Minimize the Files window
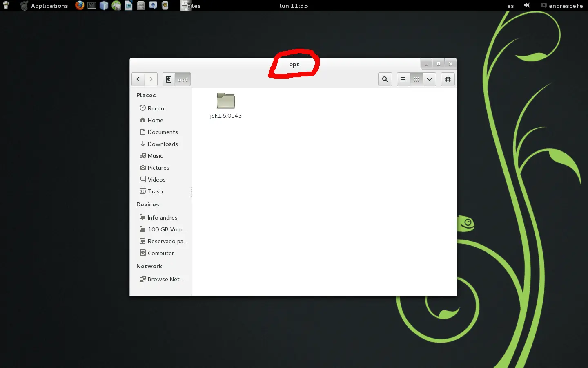 [x=426, y=64]
